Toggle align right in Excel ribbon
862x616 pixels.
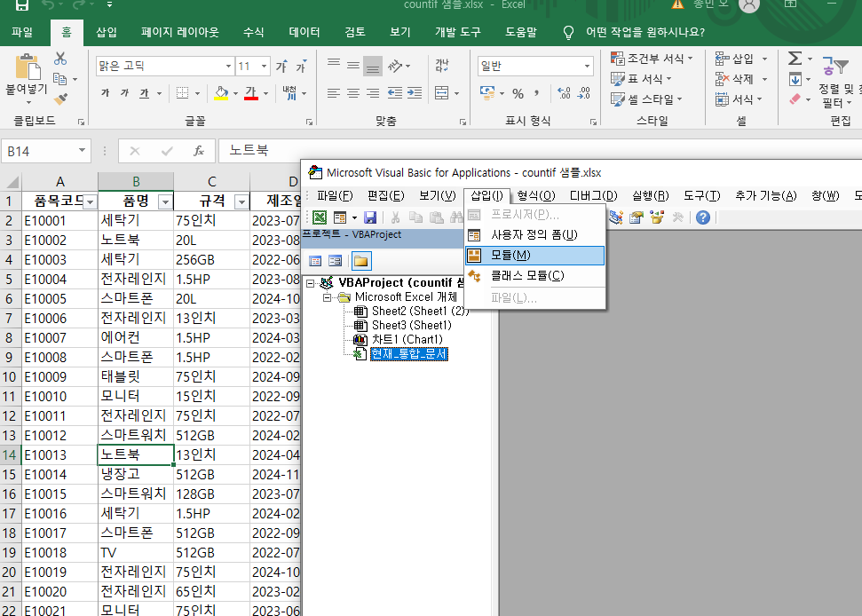(x=373, y=93)
